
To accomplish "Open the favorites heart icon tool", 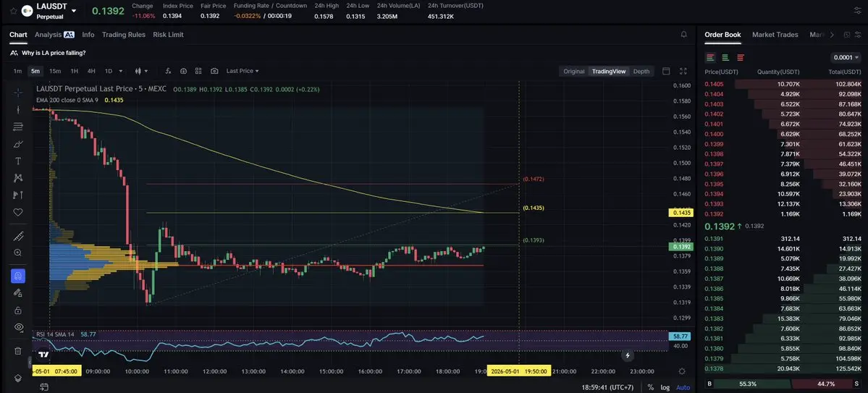I will (17, 212).
